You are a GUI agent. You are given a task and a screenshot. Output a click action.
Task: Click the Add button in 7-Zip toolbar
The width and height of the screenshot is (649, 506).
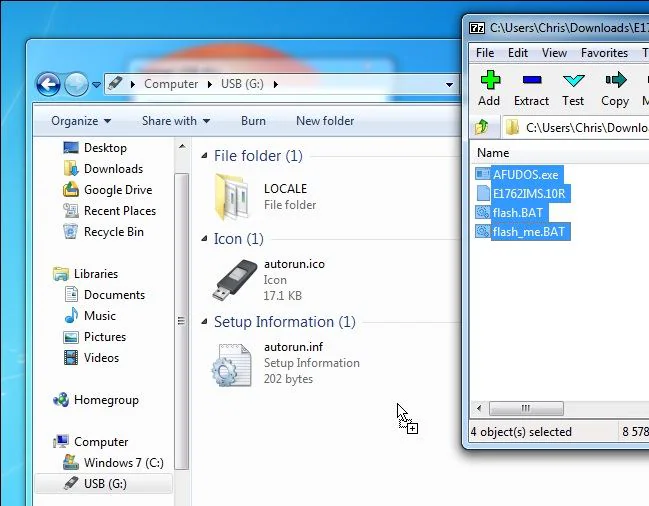click(x=490, y=89)
